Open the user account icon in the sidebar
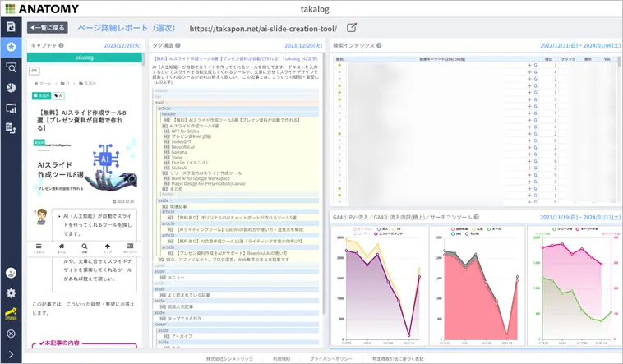Image resolution: width=623 pixels, height=364 pixels. click(x=12, y=273)
